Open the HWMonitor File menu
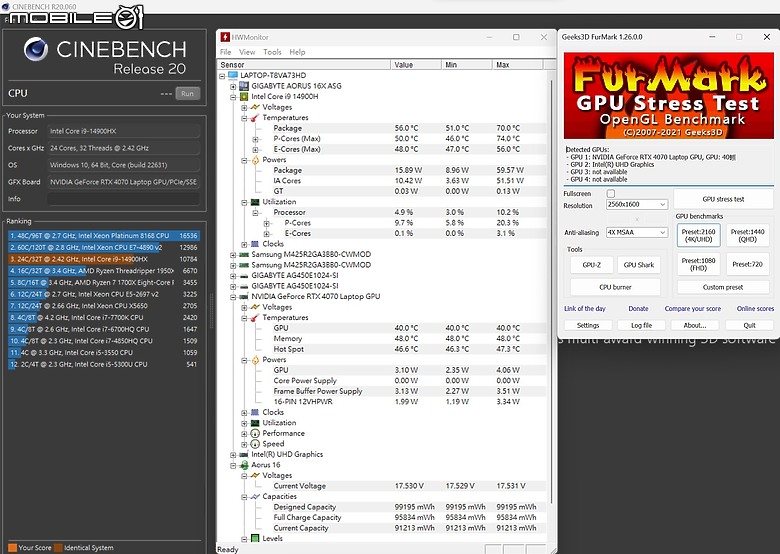The height and width of the screenshot is (554, 780). 225,52
